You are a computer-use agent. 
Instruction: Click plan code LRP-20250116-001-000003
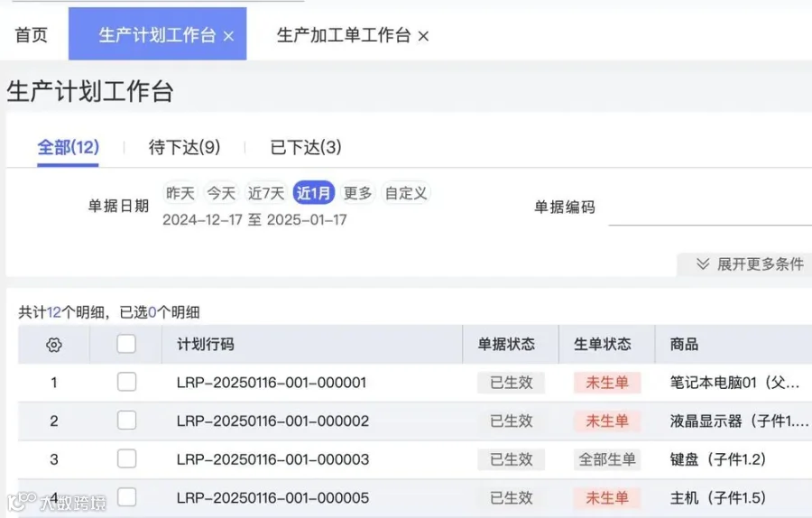coord(272,459)
